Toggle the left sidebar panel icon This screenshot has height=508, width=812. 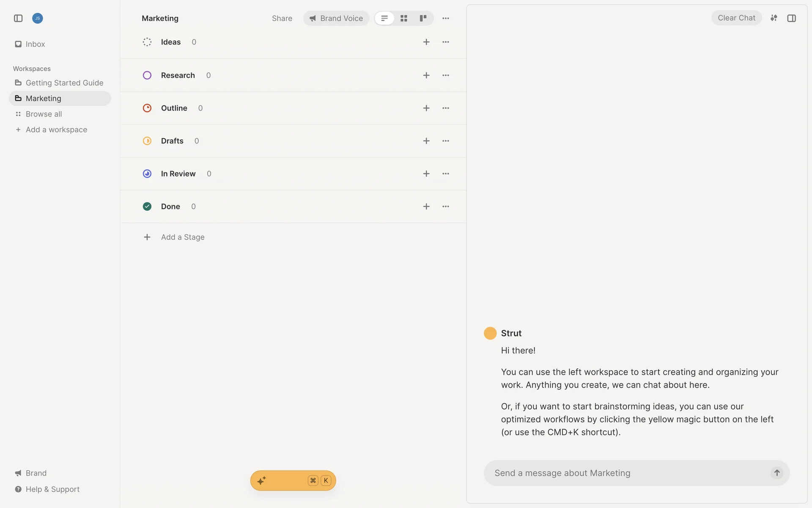[18, 18]
